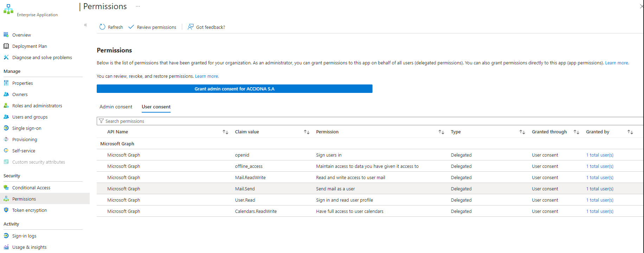Sort by Granted by column arrows
The width and height of the screenshot is (644, 253).
pyautogui.click(x=630, y=132)
